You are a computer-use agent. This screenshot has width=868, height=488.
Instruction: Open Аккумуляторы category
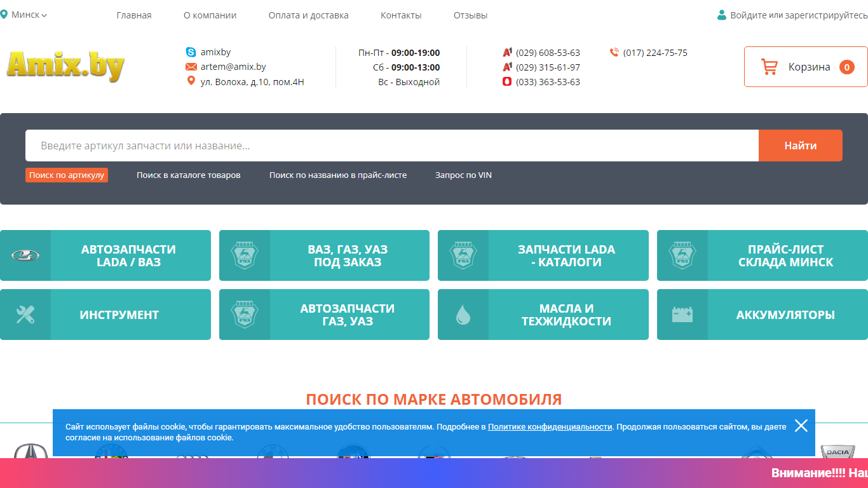pos(763,315)
